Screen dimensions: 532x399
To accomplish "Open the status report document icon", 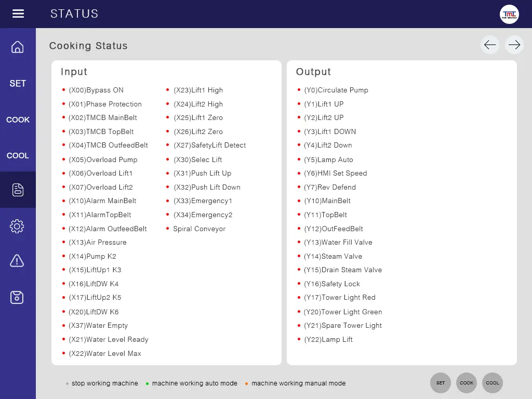I will click(18, 190).
